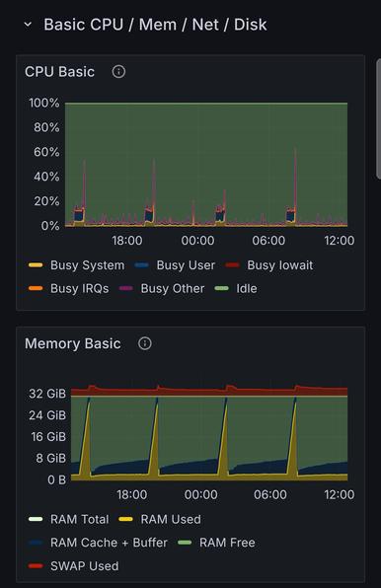This screenshot has height=588, width=381.
Task: Toggle the Idle legend series
Action: 247,288
